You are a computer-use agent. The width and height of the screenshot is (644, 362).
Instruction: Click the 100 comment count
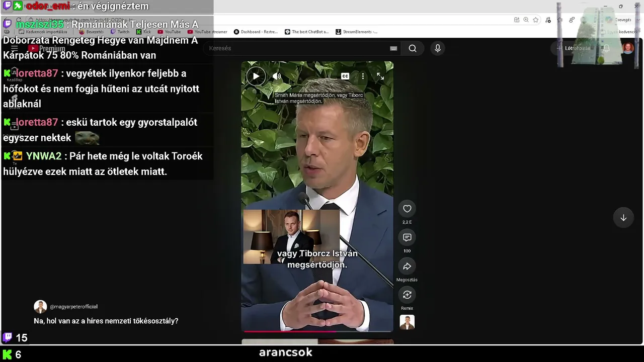(x=407, y=251)
